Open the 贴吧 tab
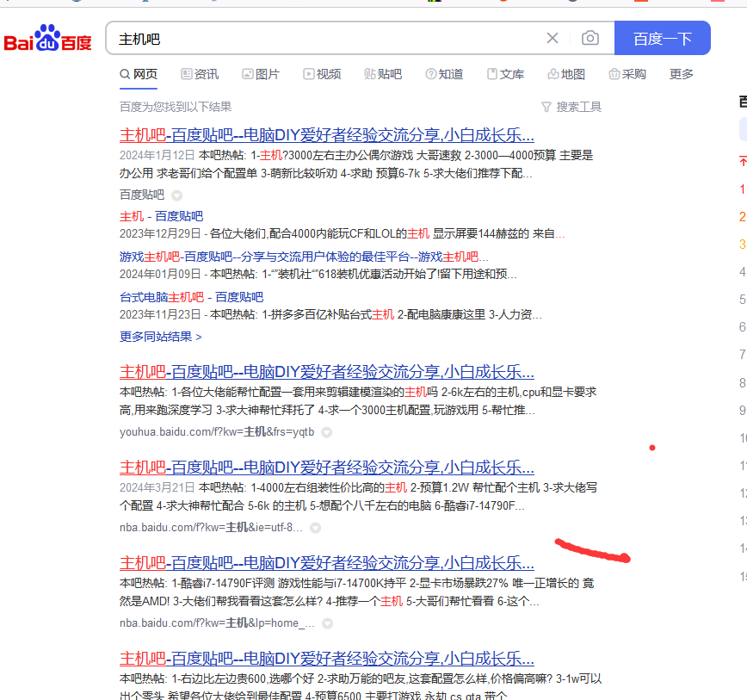The width and height of the screenshot is (747, 700). point(383,74)
